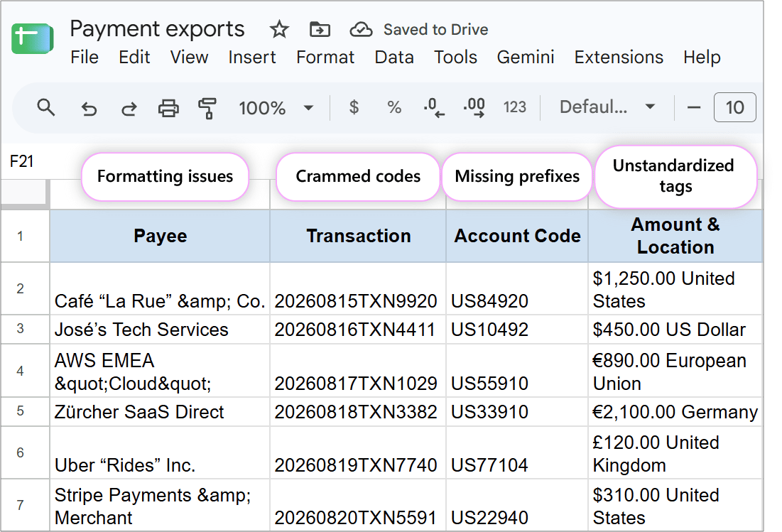Select cell AWS EMEA &quot;Cloud&quot;

click(160, 371)
